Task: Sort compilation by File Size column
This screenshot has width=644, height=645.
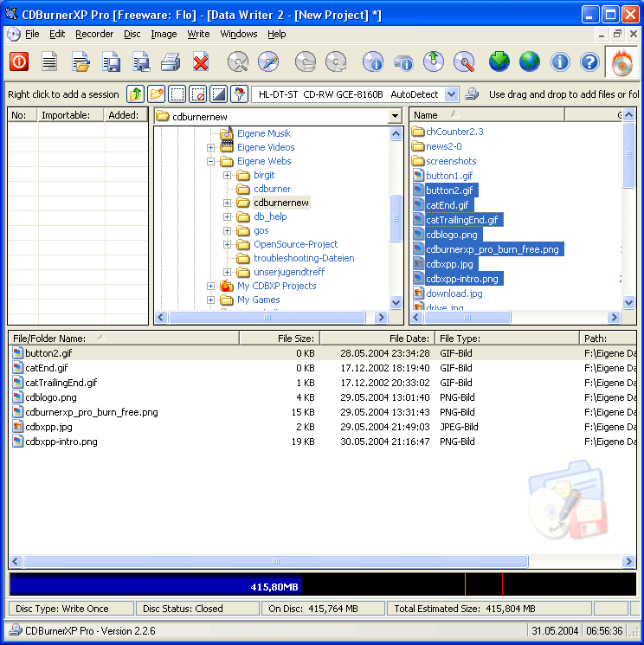Action: pos(280,339)
